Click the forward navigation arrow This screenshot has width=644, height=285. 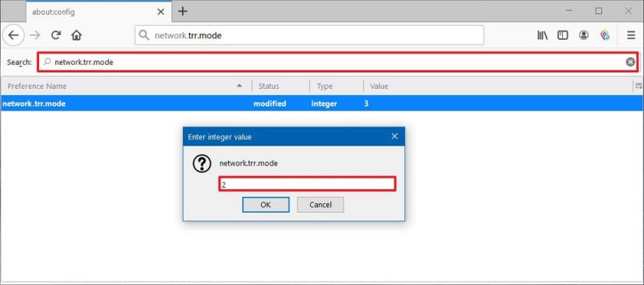point(35,35)
